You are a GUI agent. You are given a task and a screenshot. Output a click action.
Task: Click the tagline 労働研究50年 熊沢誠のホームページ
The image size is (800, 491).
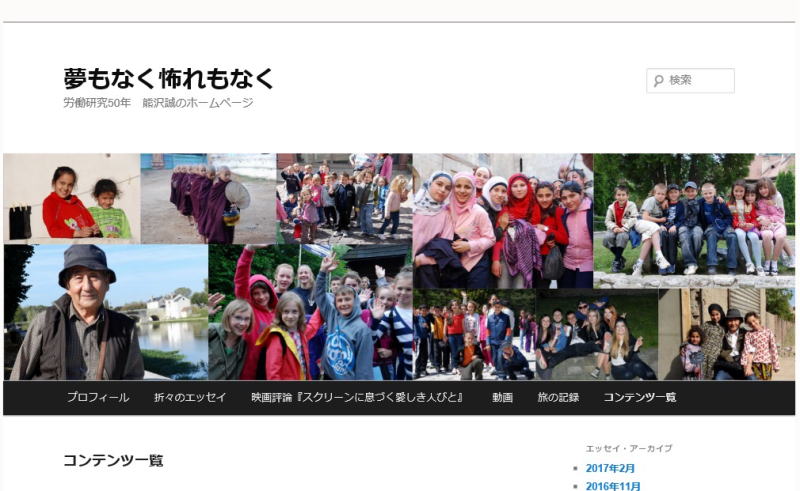pos(158,103)
